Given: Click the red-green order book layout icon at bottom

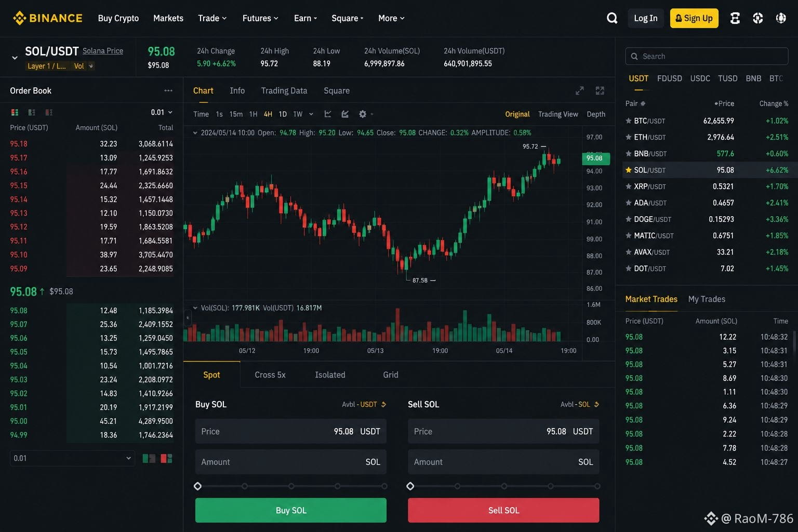Looking at the screenshot, I should click(166, 458).
